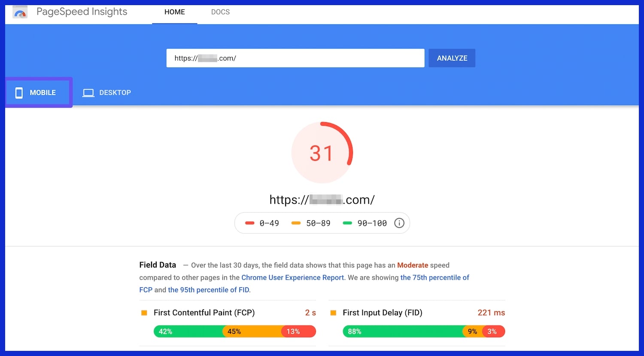Click the red segment of the FID bar
Screen dimensions: 644x356
[x=493, y=331]
